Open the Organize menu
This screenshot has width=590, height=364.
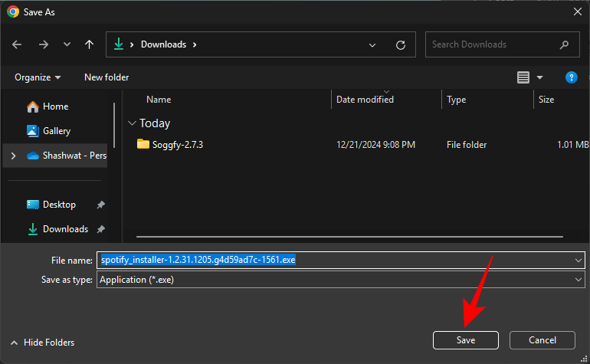pyautogui.click(x=37, y=77)
